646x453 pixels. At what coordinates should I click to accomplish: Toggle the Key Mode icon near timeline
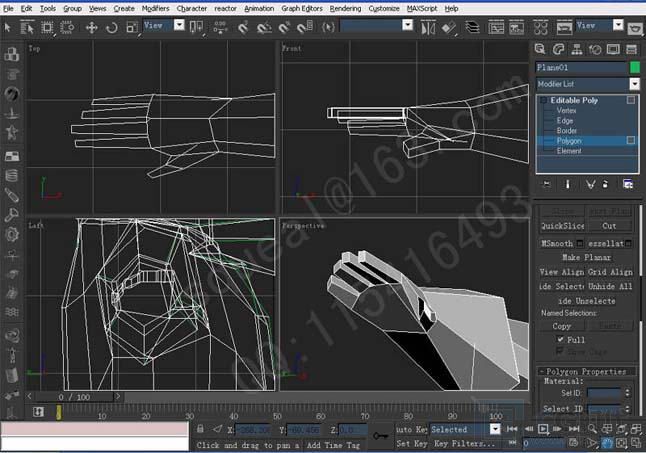pyautogui.click(x=513, y=443)
